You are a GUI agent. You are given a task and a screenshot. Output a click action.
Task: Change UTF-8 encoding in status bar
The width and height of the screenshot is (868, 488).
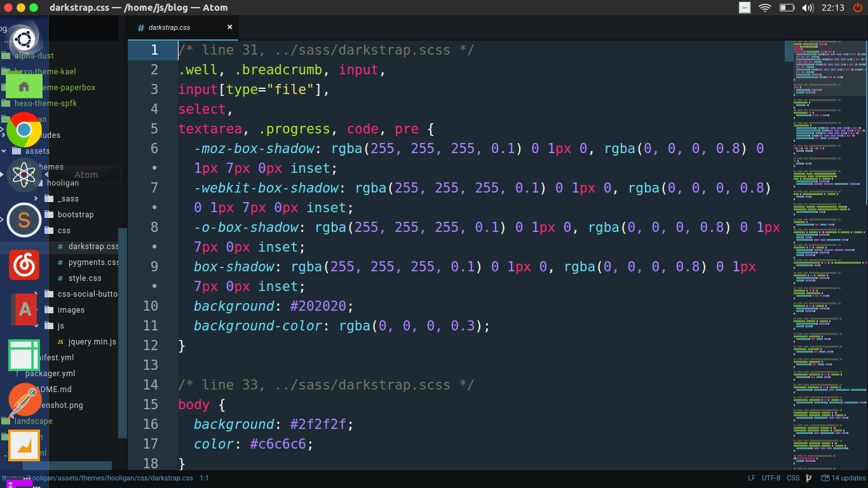[771, 478]
